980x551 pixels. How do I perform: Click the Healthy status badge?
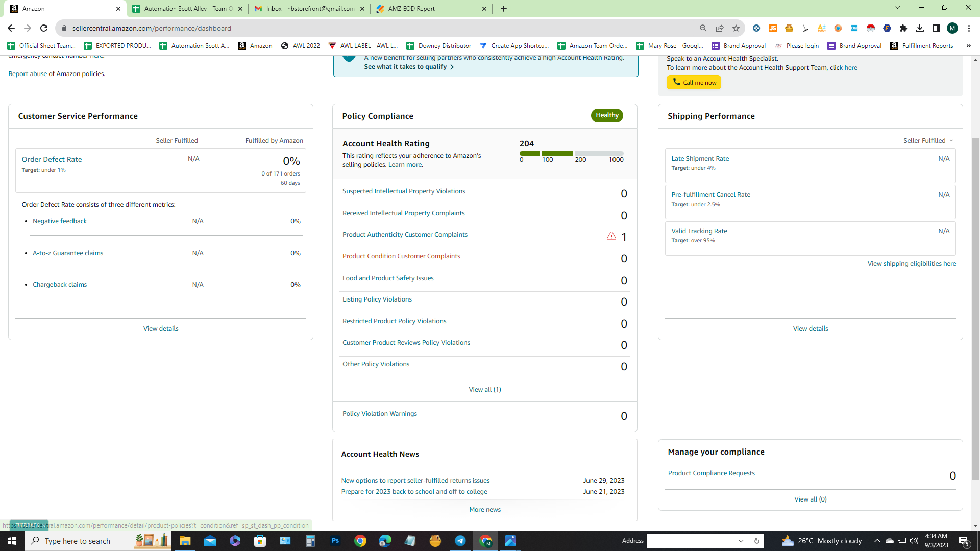607,115
